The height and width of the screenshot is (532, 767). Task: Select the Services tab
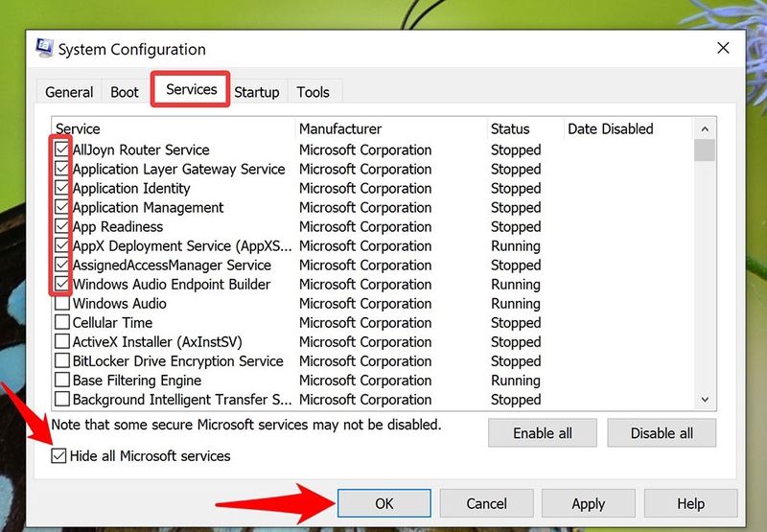pyautogui.click(x=191, y=89)
